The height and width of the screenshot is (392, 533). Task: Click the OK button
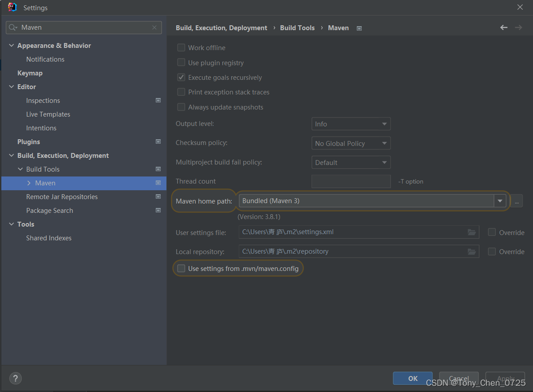coord(413,378)
